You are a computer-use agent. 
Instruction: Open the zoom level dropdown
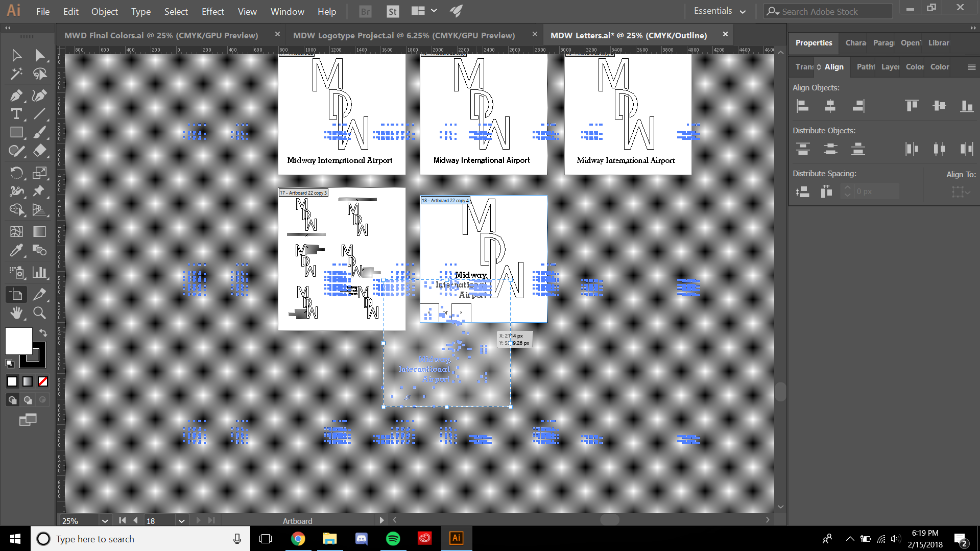tap(105, 521)
